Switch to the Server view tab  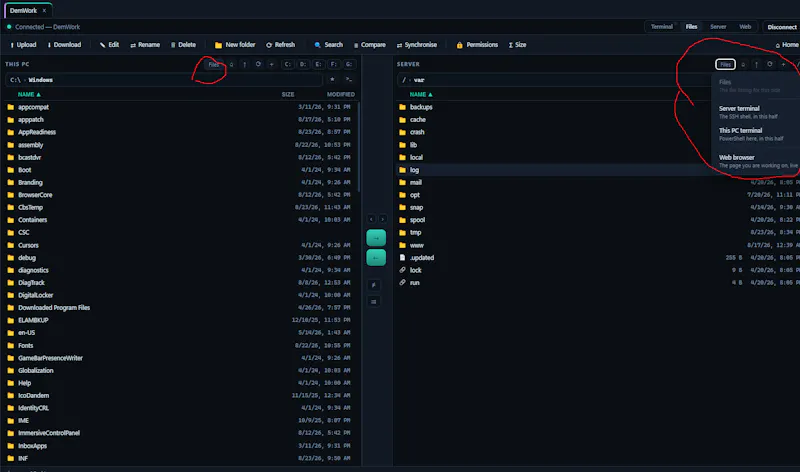coord(718,27)
